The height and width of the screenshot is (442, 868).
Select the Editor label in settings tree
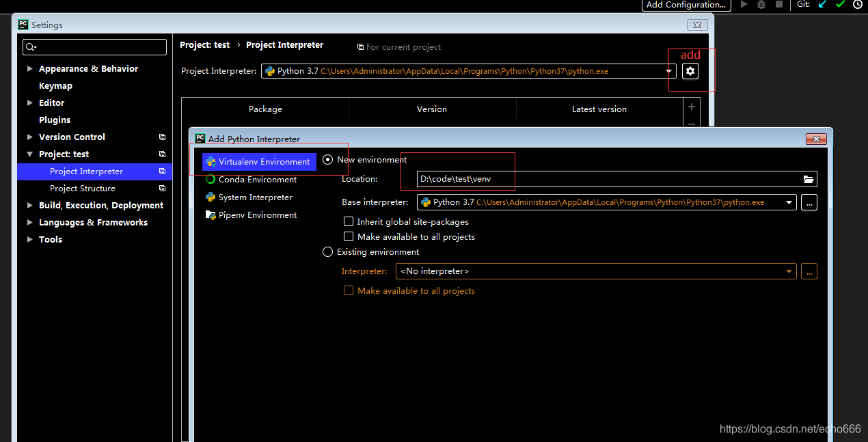(51, 102)
